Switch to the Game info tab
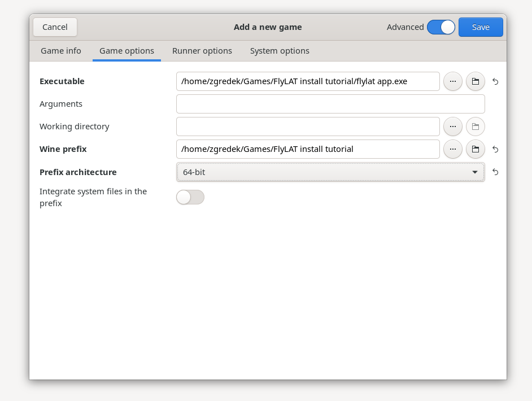The image size is (532, 401). coord(61,51)
